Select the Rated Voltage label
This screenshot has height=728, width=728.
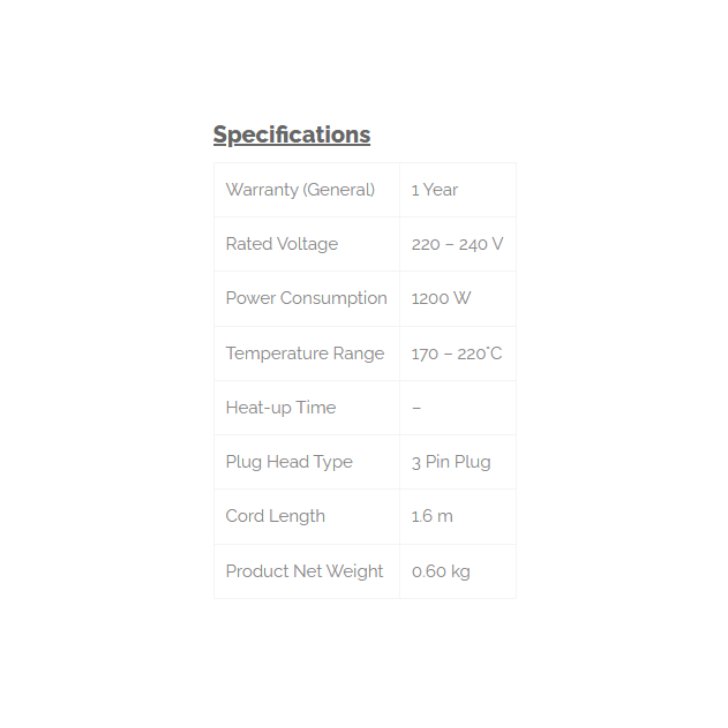(x=282, y=244)
